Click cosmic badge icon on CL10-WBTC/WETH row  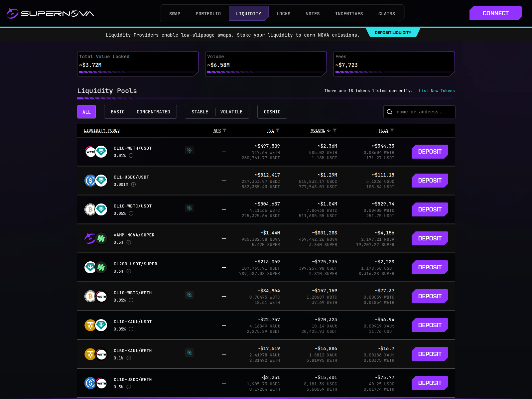pyautogui.click(x=189, y=295)
